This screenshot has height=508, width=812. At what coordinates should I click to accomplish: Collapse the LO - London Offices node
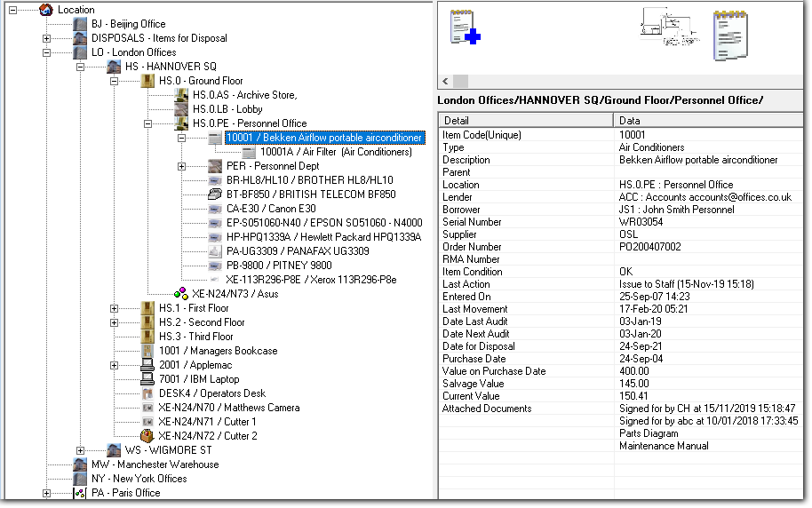click(46, 52)
